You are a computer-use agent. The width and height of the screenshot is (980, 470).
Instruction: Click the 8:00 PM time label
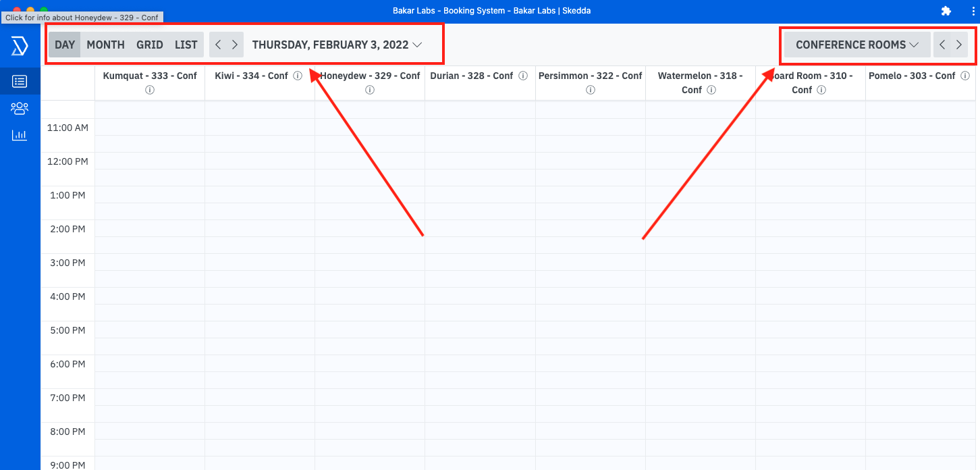pyautogui.click(x=68, y=432)
